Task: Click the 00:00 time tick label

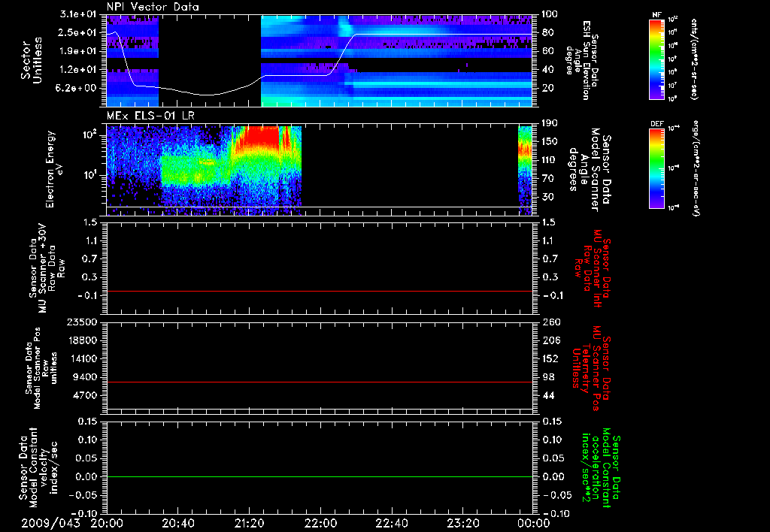Action: pos(534,524)
